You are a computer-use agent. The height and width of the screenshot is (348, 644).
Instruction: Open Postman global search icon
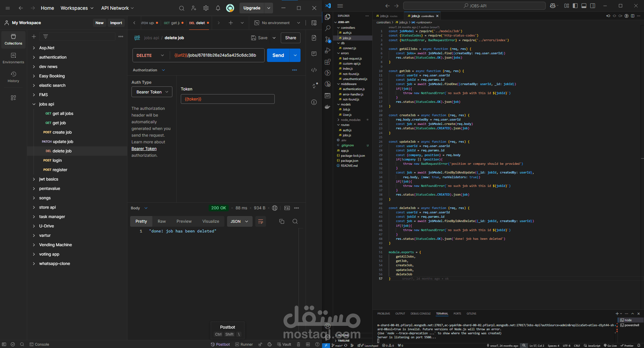[x=181, y=8]
